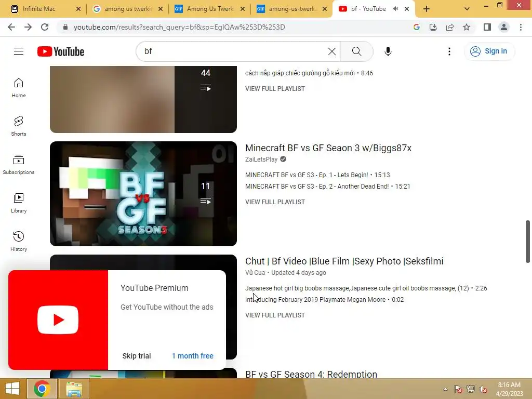The image size is (532, 399).
Task: Click the page vertical scrollbar thumb
Action: 528,241
